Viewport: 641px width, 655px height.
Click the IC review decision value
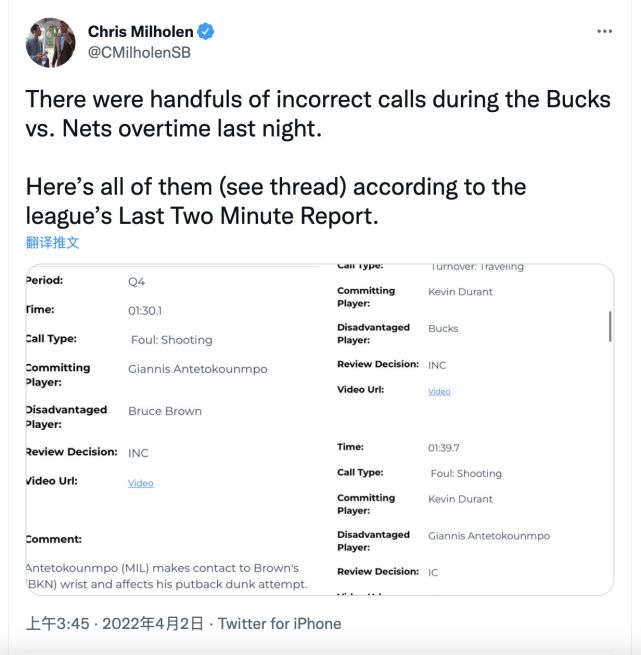point(436,572)
